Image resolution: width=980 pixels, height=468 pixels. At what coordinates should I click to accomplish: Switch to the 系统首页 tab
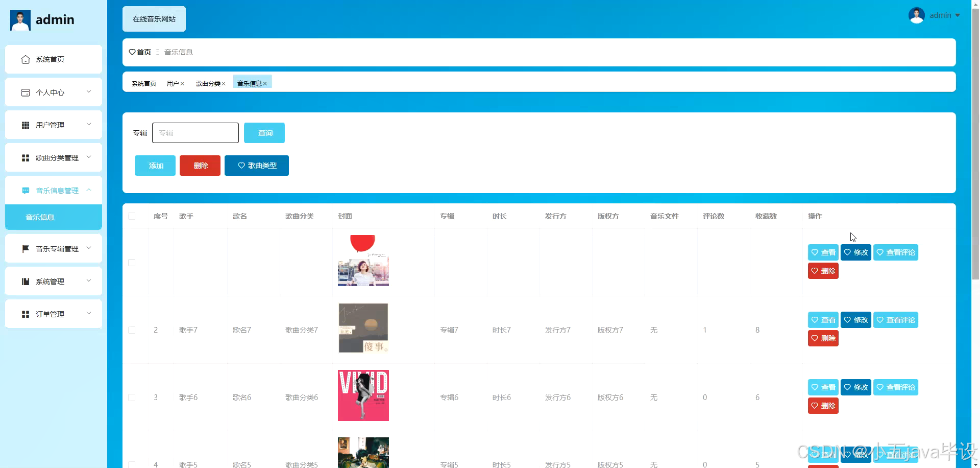pos(144,84)
